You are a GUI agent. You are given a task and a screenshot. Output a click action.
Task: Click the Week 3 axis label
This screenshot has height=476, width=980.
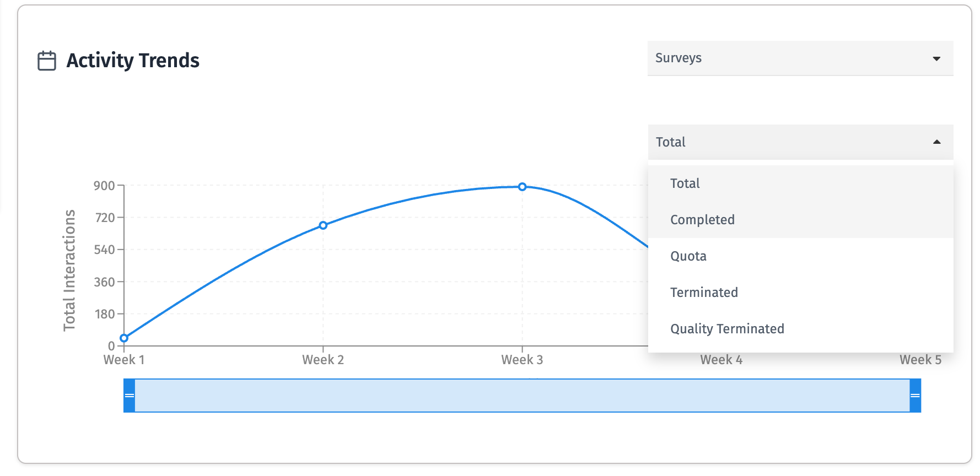pos(522,360)
